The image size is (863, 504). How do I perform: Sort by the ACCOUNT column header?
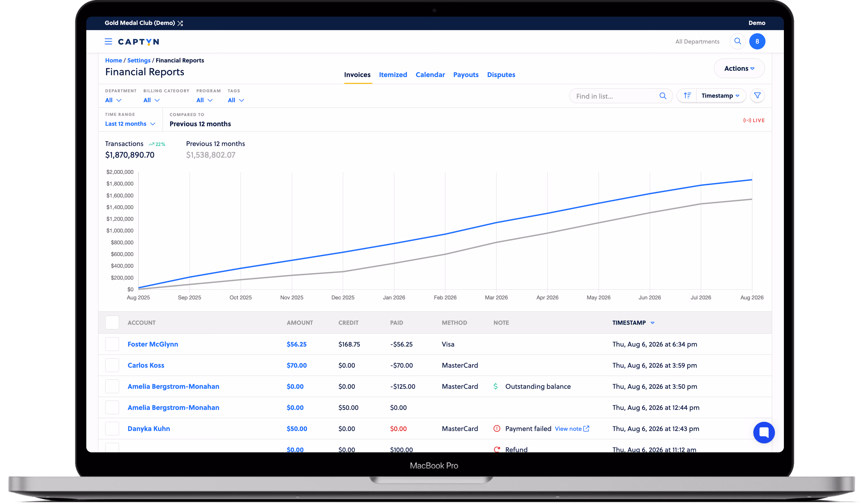pyautogui.click(x=141, y=323)
